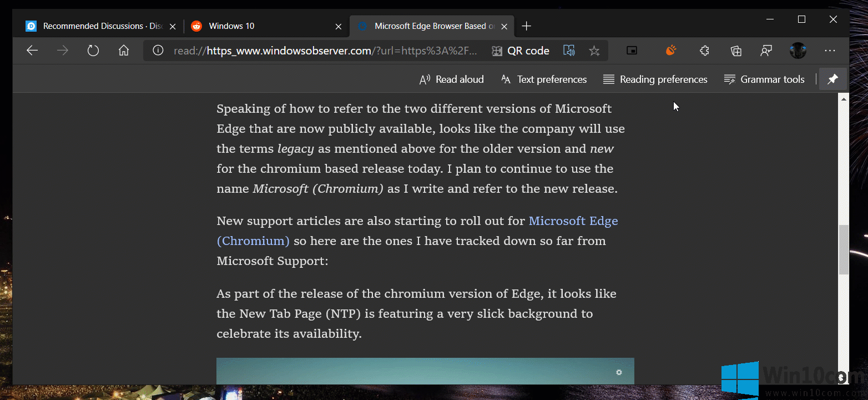
Task: Close the Windows 10 tab
Action: pyautogui.click(x=339, y=26)
